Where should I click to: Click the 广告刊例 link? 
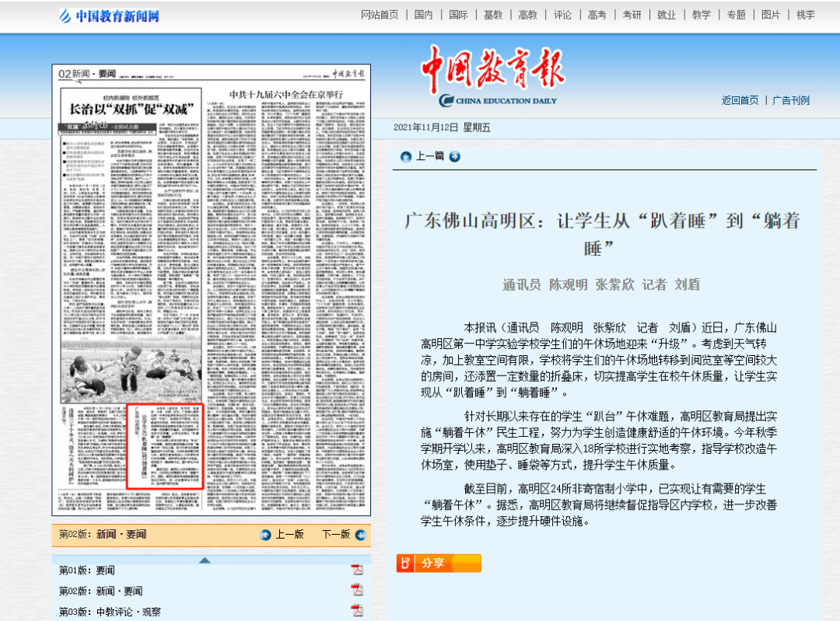(x=791, y=100)
